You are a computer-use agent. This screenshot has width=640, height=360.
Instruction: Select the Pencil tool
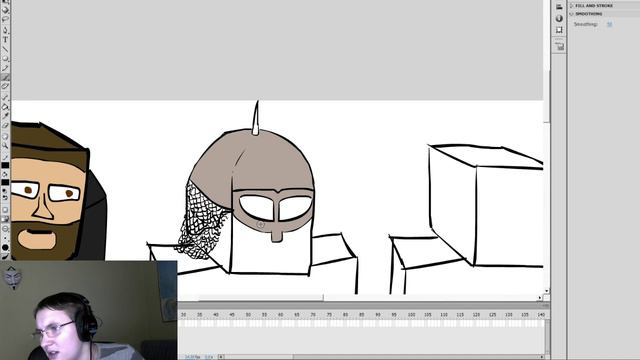click(5, 68)
